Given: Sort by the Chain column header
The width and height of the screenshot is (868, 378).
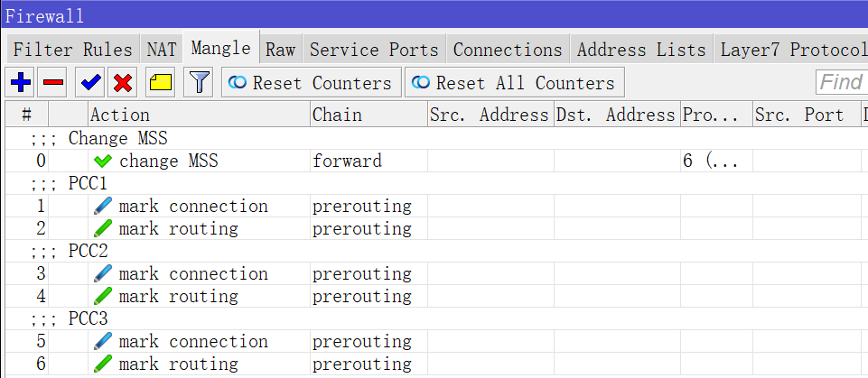Looking at the screenshot, I should coord(337,115).
